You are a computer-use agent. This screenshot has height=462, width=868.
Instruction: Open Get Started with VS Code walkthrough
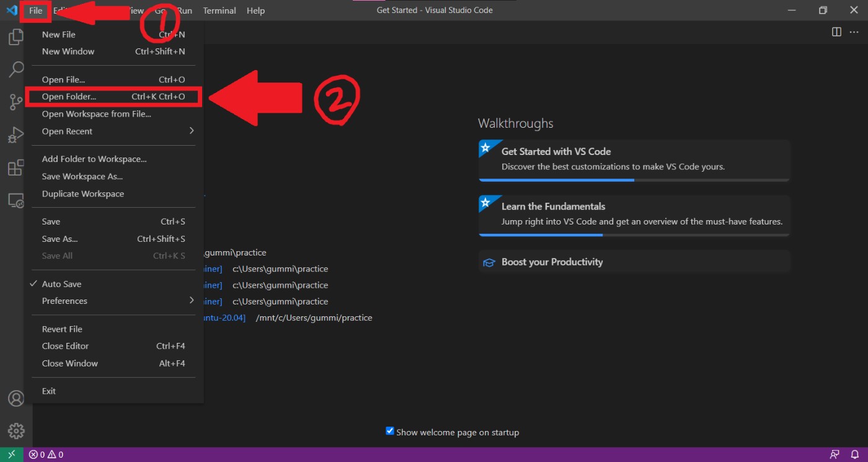(x=634, y=161)
